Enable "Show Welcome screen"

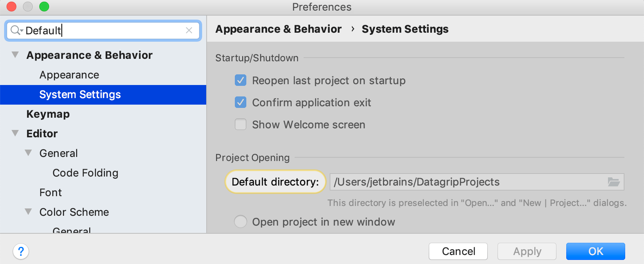click(241, 124)
